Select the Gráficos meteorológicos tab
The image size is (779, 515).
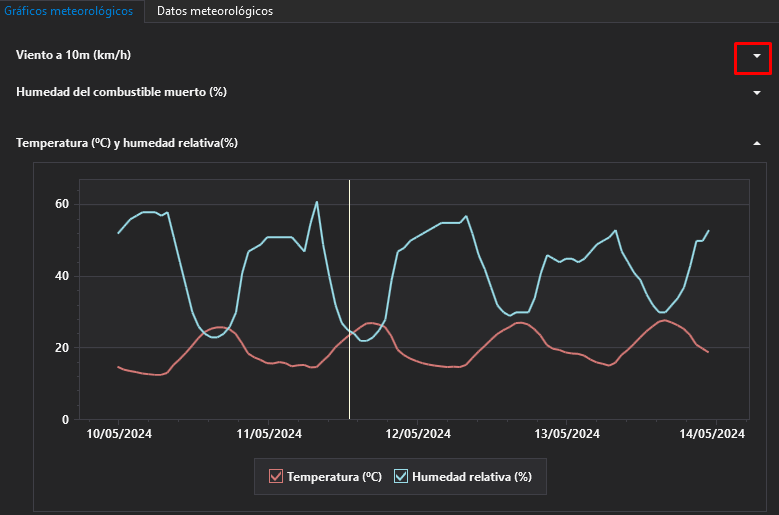pyautogui.click(x=72, y=11)
